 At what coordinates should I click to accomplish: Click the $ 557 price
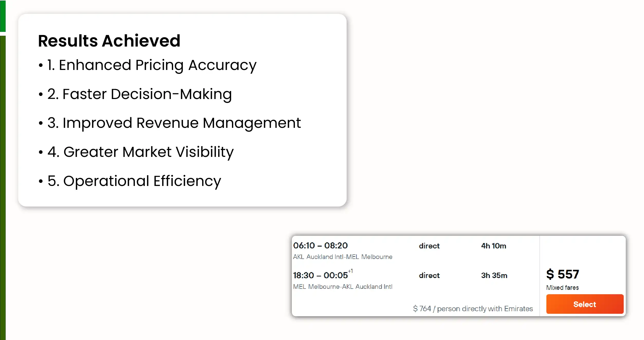pos(562,274)
